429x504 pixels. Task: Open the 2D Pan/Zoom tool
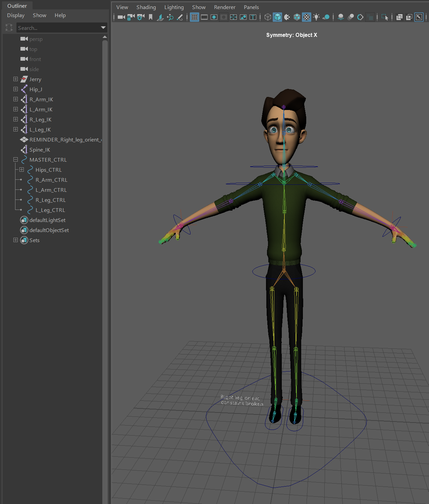170,17
